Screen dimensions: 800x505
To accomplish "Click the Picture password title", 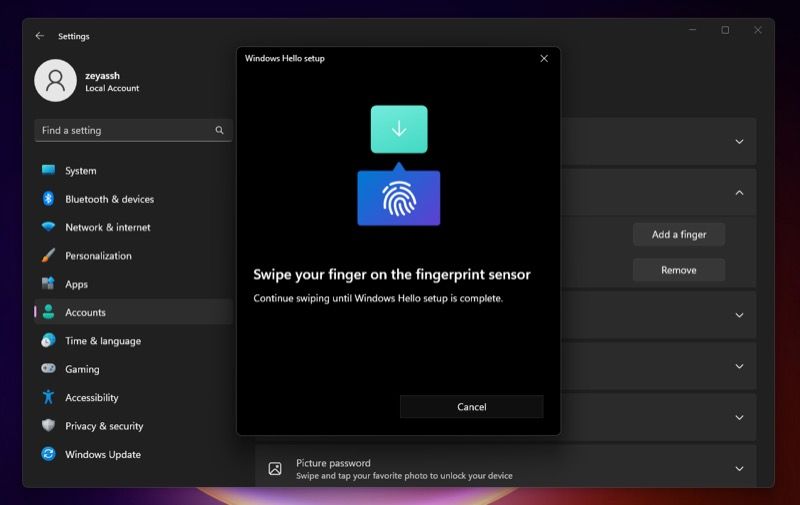I will [333, 463].
